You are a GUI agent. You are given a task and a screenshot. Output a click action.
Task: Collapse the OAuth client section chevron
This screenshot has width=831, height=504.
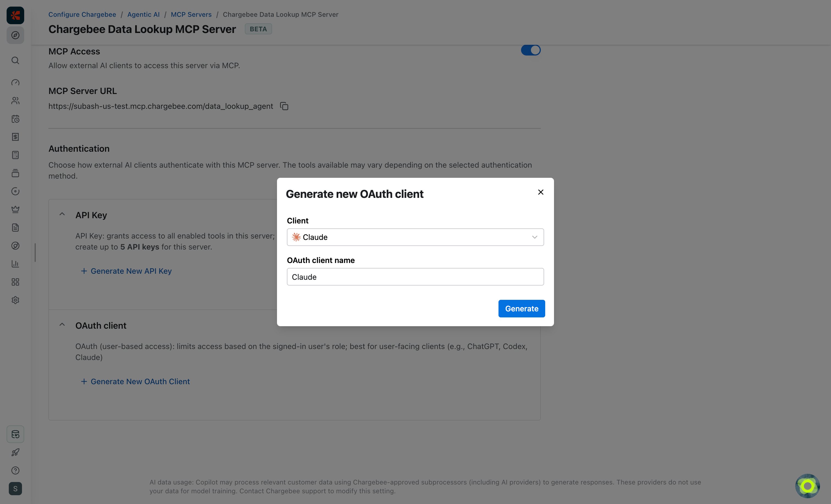click(62, 325)
